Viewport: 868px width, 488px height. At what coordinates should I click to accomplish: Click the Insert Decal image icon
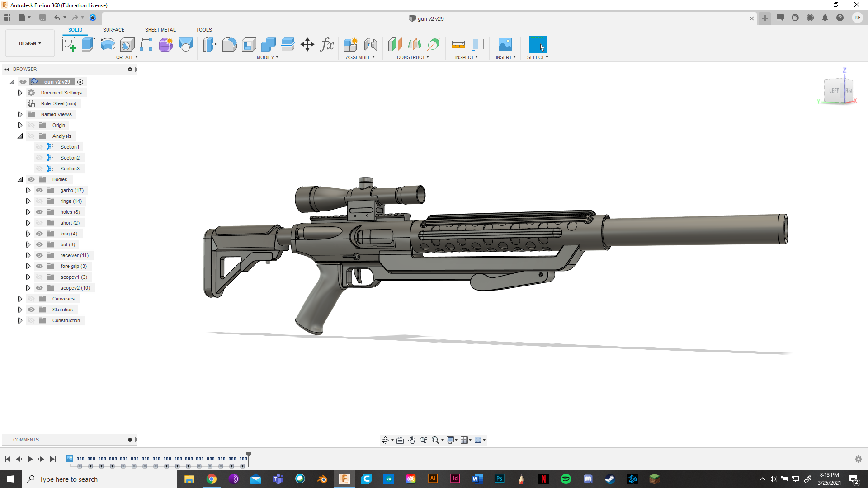[505, 44]
